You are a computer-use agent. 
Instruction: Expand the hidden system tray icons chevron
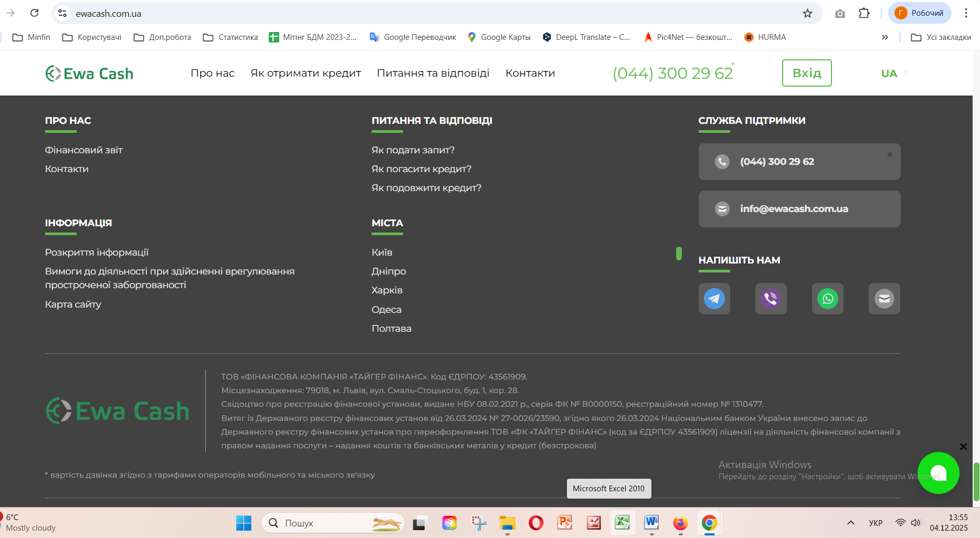(851, 523)
